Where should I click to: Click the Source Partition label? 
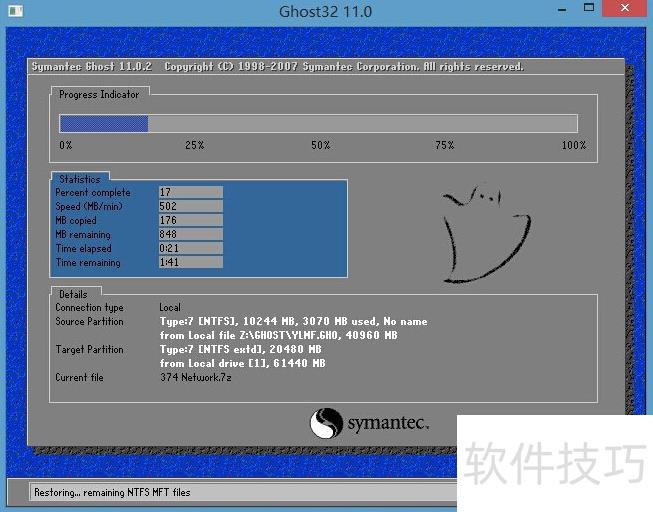89,321
